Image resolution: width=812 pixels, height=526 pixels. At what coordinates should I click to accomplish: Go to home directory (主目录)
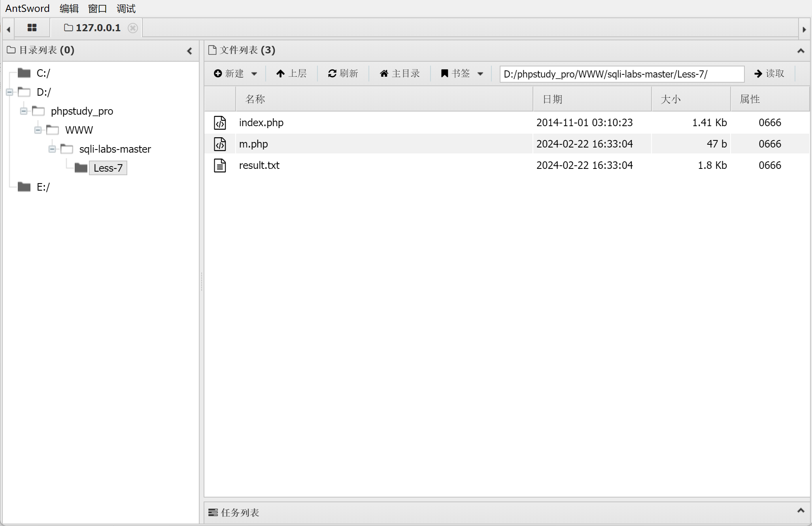pyautogui.click(x=400, y=74)
